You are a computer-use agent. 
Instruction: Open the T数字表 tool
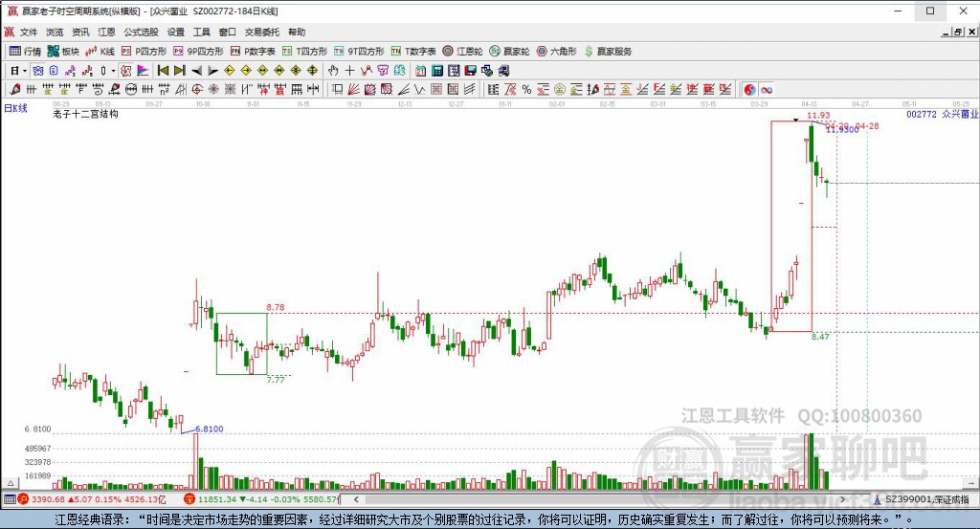(413, 52)
